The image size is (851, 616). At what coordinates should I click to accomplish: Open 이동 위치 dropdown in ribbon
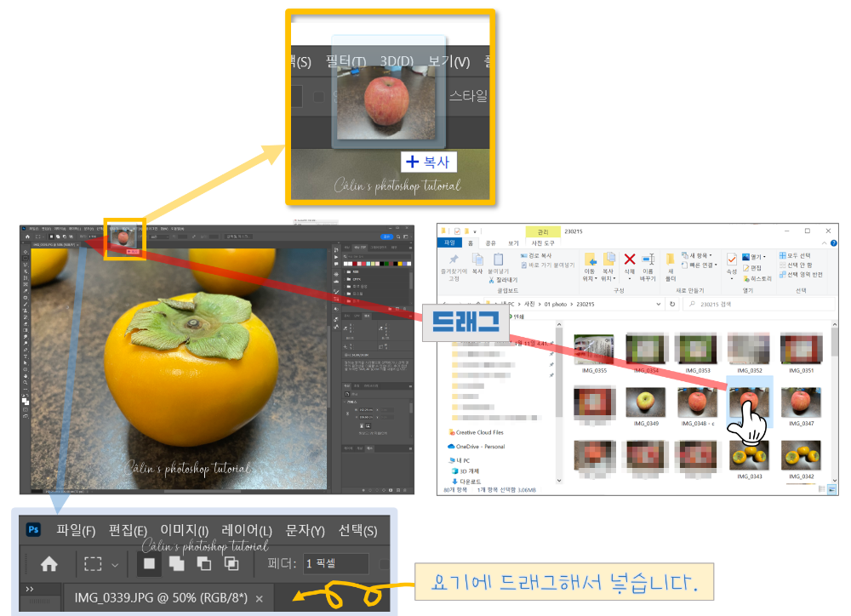coord(590,266)
